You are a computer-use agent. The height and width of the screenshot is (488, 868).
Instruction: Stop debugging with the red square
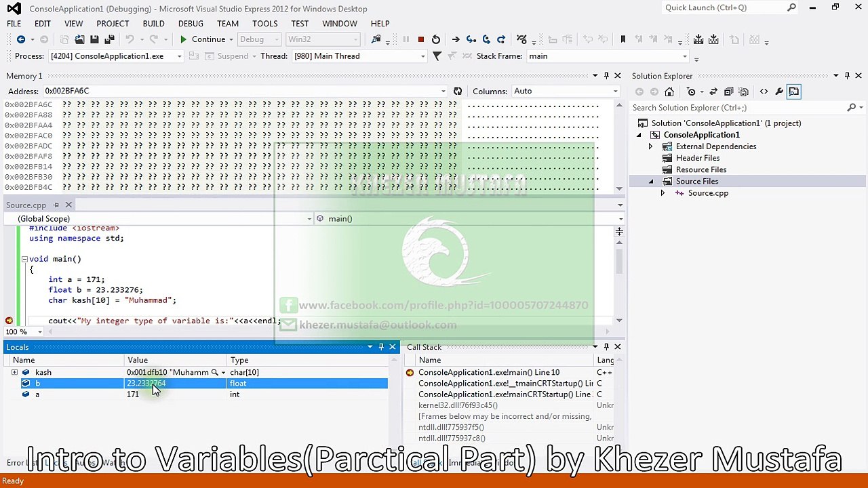point(420,40)
